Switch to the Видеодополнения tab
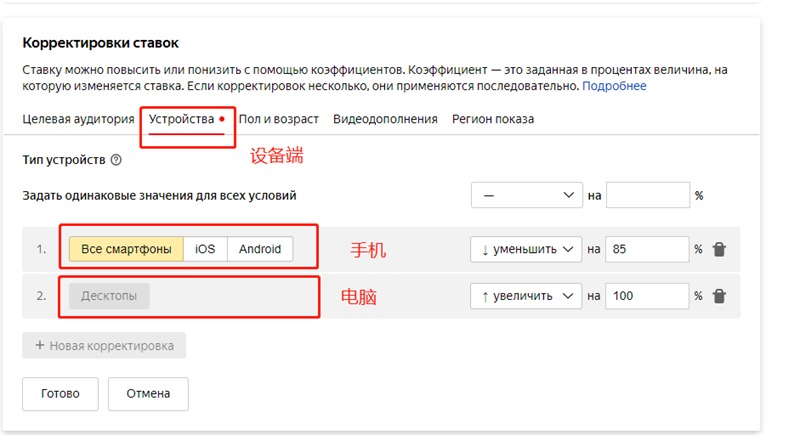The image size is (800, 435). click(385, 119)
